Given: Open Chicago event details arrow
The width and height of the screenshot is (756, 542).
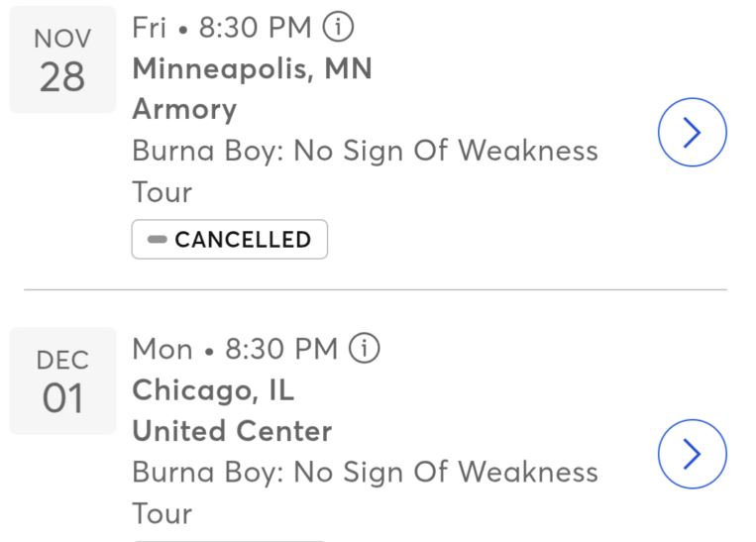Looking at the screenshot, I should (693, 453).
